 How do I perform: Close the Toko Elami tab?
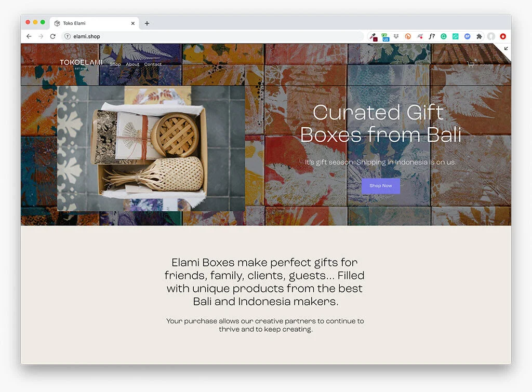[132, 23]
